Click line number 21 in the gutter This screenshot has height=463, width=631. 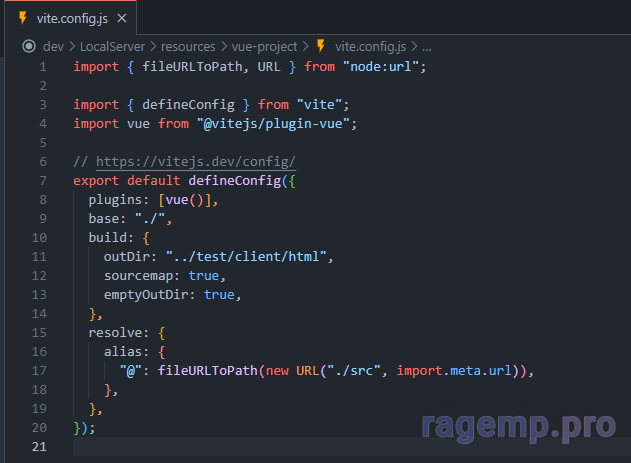pyautogui.click(x=39, y=447)
